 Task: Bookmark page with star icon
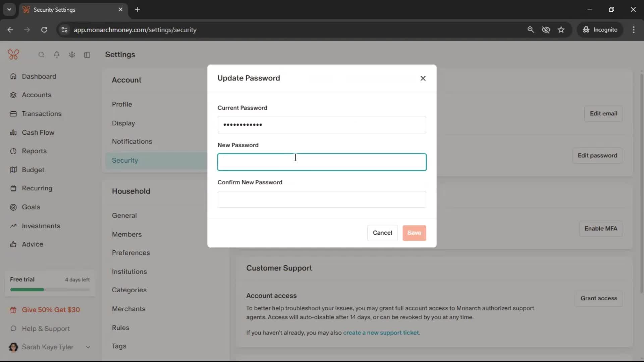(561, 30)
